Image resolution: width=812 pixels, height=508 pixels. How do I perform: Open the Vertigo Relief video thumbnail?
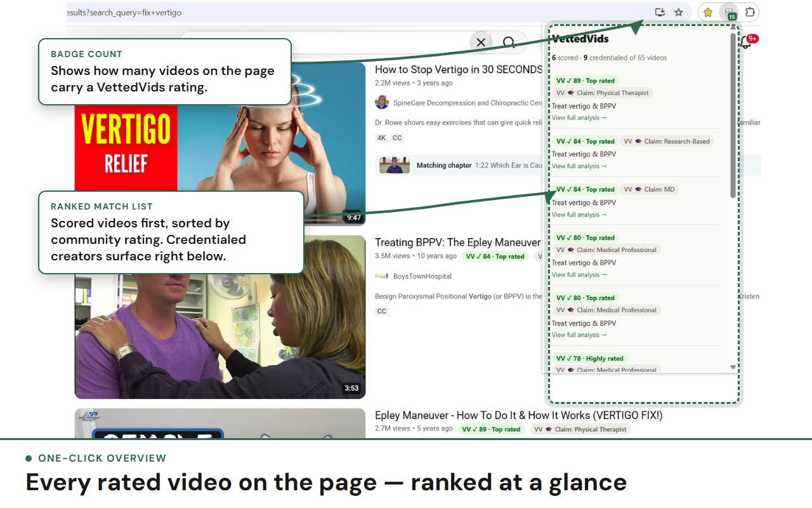click(x=220, y=144)
